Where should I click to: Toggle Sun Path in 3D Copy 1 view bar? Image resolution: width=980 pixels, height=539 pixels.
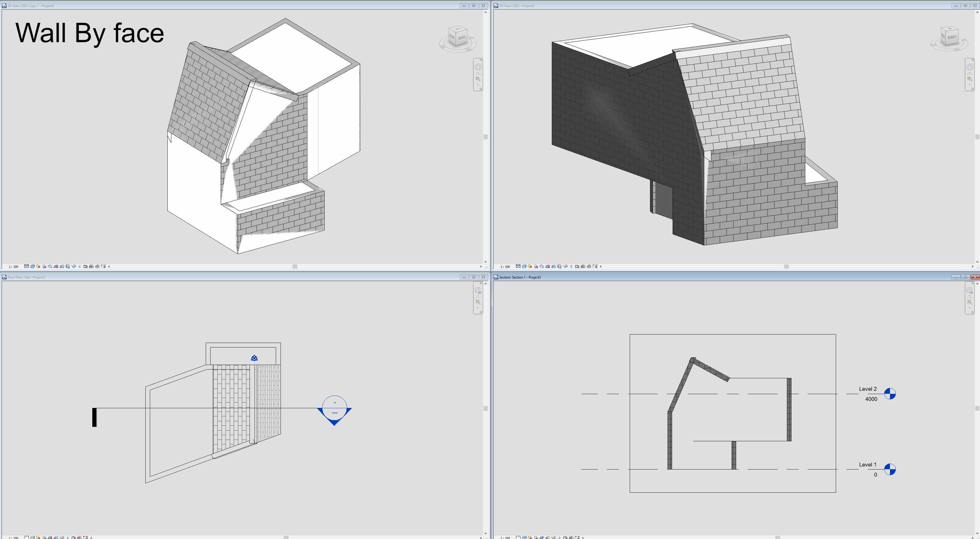pyautogui.click(x=38, y=266)
